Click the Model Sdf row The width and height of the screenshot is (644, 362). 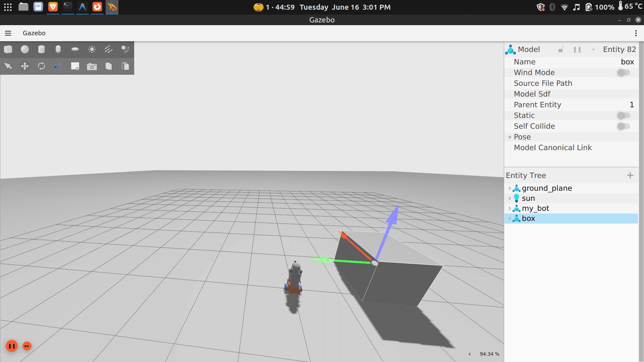click(x=571, y=94)
